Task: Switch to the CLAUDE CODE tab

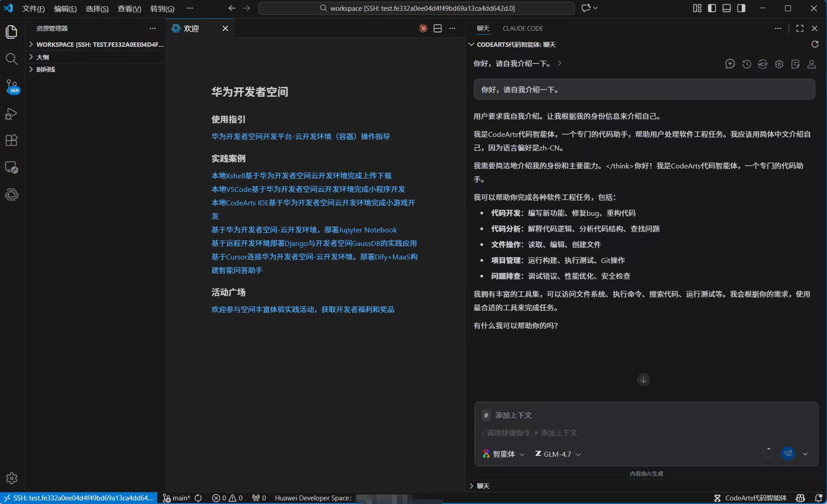Action: [x=523, y=28]
